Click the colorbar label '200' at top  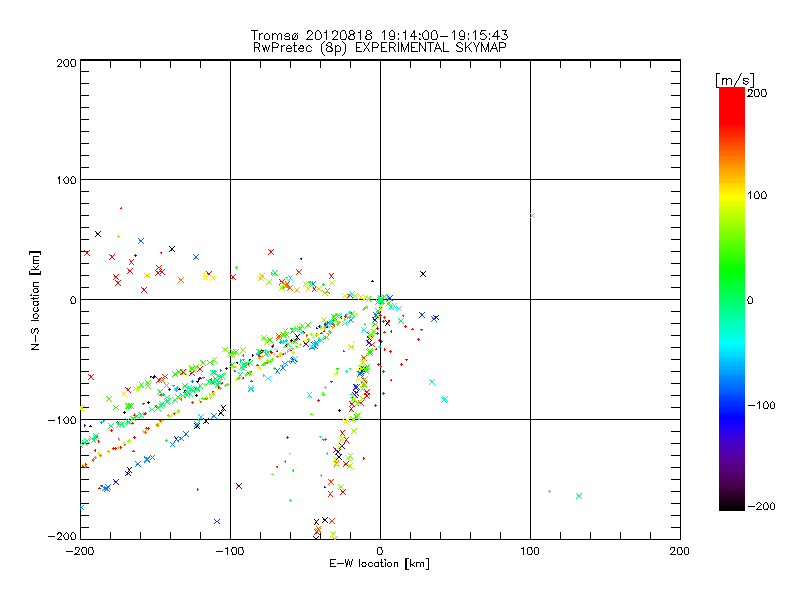(757, 93)
